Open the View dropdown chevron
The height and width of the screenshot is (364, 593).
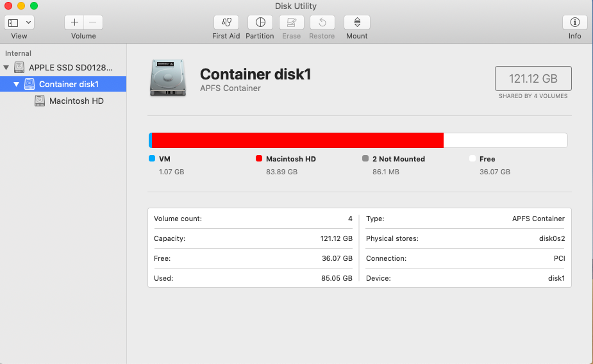[28, 22]
